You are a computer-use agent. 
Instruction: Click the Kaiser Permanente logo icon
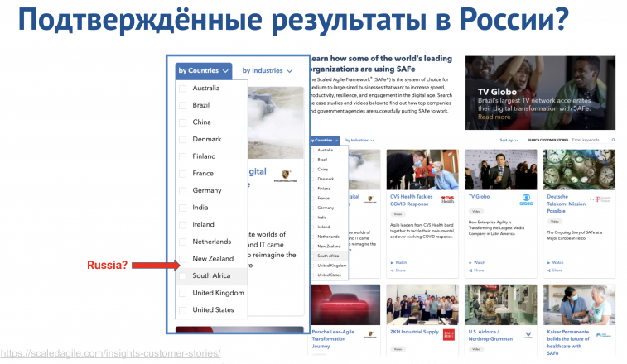[603, 335]
